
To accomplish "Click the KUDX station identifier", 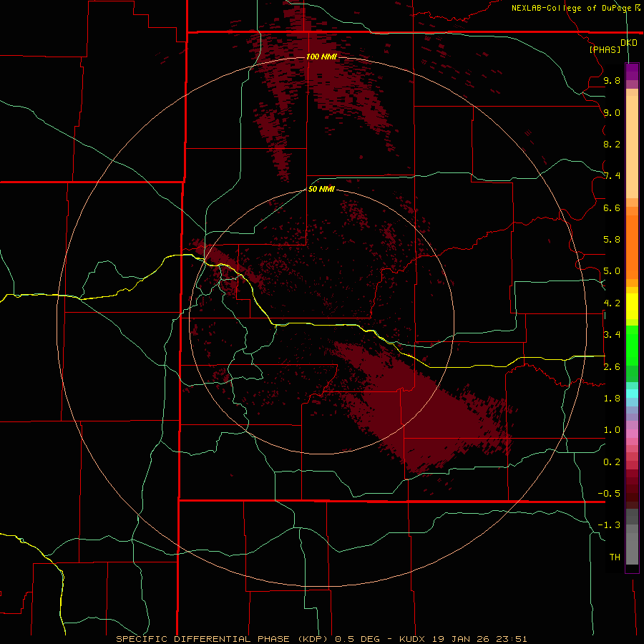I will coord(413,639).
